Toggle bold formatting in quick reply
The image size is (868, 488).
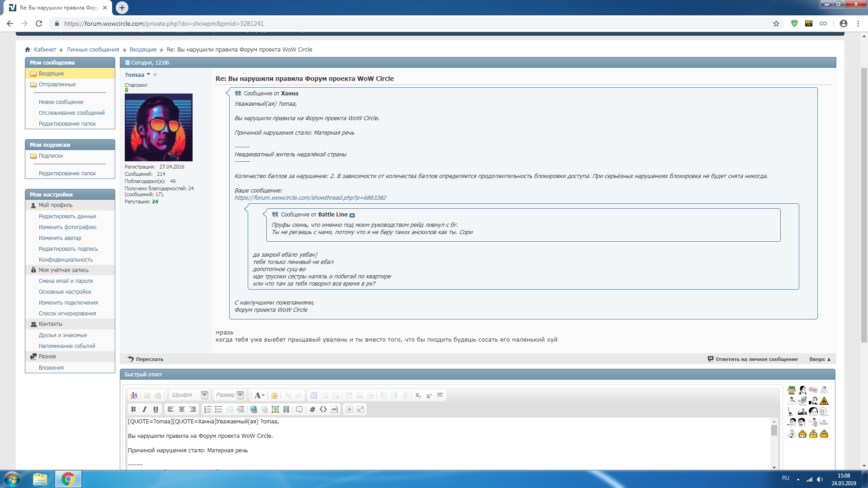point(133,409)
